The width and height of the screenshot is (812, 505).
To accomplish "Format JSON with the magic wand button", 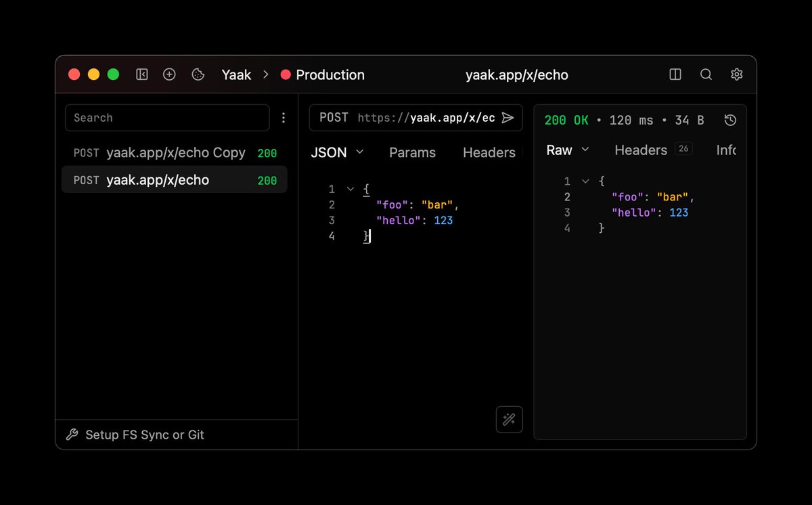I will (510, 420).
